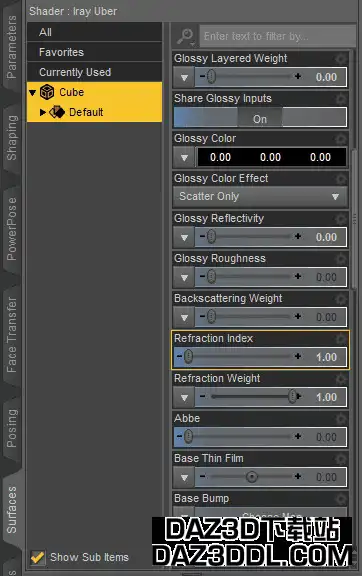
Task: Open Share Glossy Inputs gear settings
Action: tap(341, 99)
